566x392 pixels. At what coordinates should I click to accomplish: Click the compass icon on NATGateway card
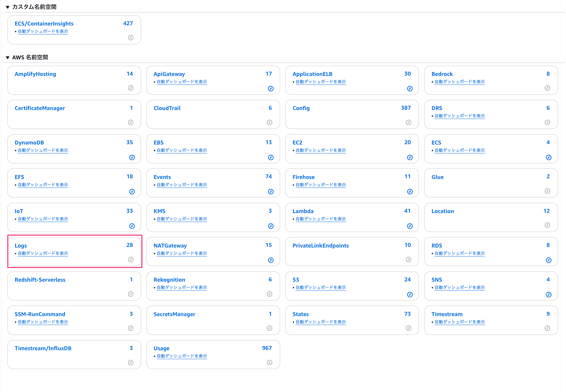click(271, 260)
